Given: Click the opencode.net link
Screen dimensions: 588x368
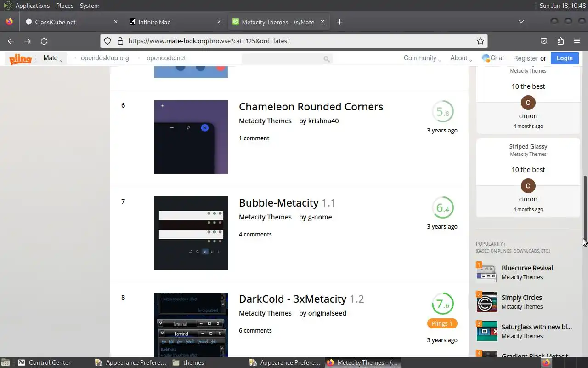Looking at the screenshot, I should [x=166, y=58].
